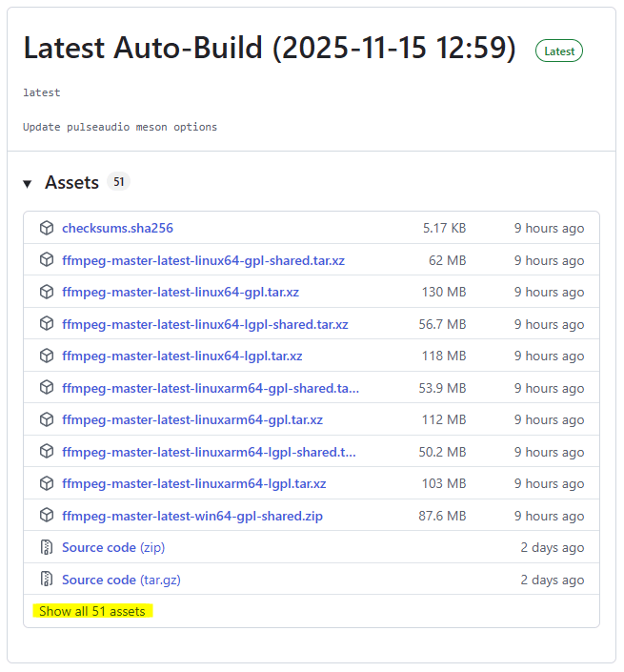This screenshot has width=624, height=672.
Task: Download ffmpeg-master-latest-linux64-lgpl-shared.tar.xz
Action: [205, 324]
